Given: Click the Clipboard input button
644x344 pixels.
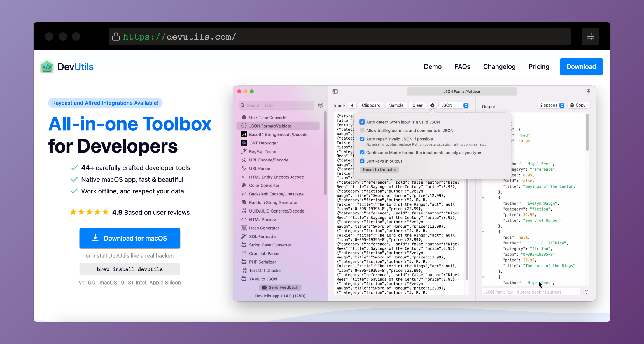Looking at the screenshot, I should pyautogui.click(x=371, y=105).
